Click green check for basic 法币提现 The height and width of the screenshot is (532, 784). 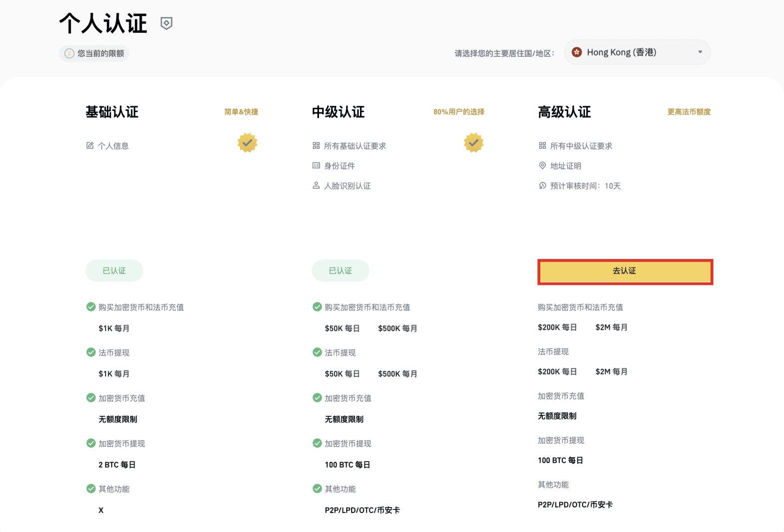point(91,352)
